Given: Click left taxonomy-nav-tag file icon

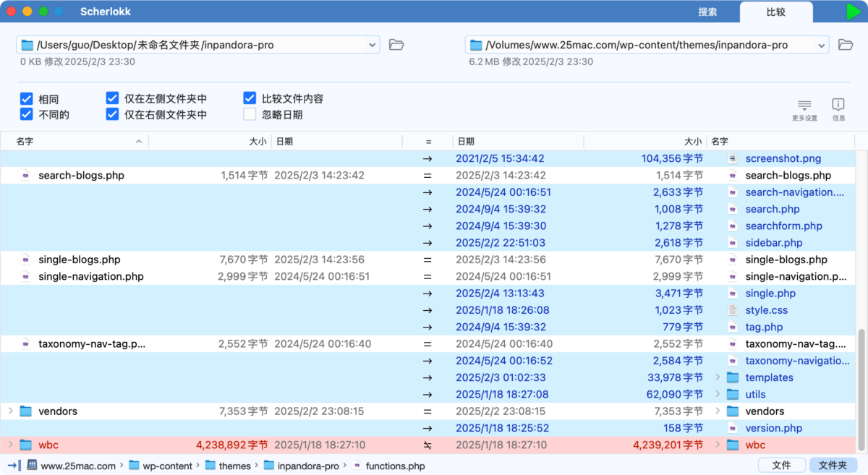Looking at the screenshot, I should click(26, 343).
